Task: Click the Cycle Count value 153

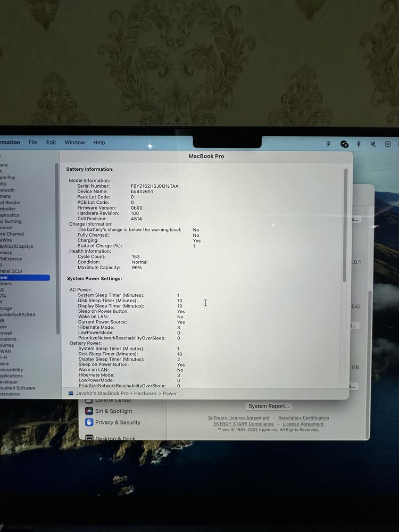Action: coord(136,256)
